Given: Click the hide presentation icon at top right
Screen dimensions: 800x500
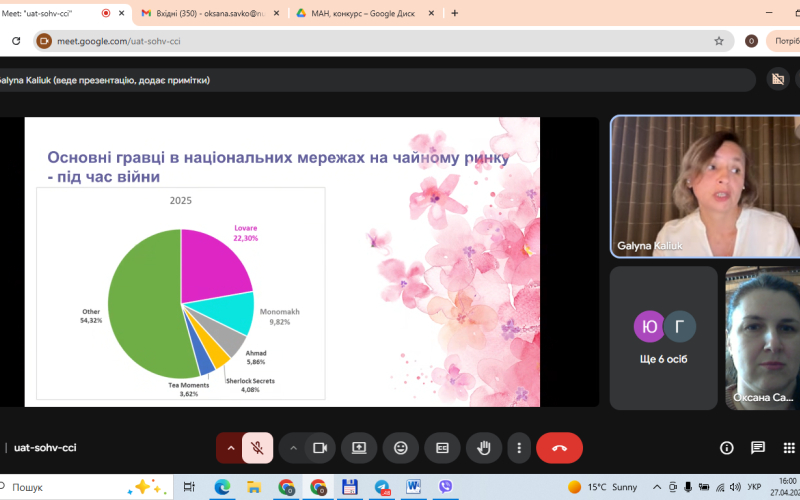Looking at the screenshot, I should 778,79.
